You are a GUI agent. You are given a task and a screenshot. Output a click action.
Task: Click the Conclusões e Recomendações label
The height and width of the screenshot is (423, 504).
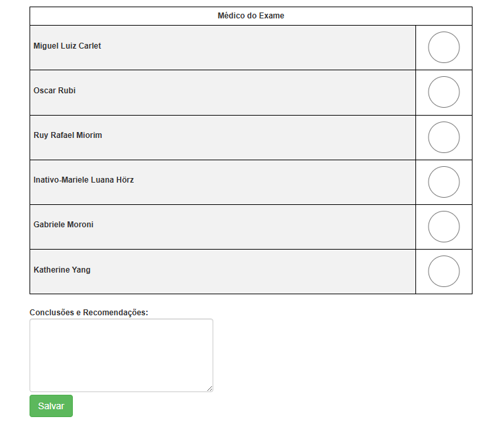click(x=89, y=313)
